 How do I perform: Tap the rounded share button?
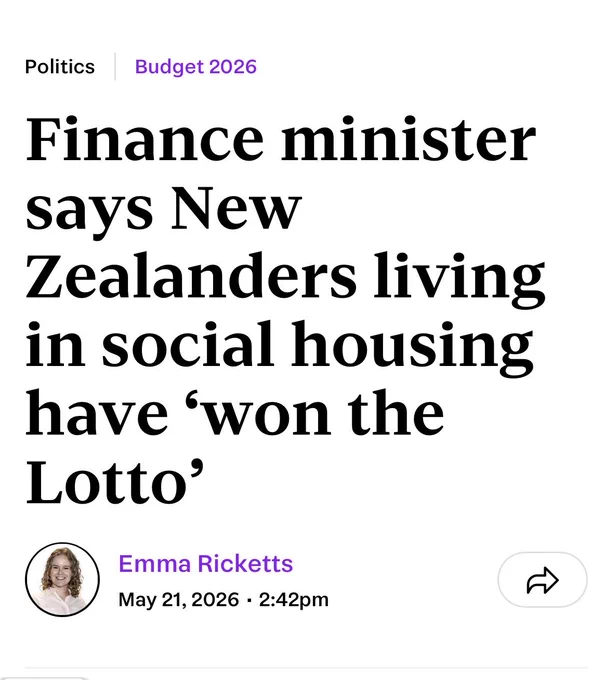pyautogui.click(x=543, y=580)
